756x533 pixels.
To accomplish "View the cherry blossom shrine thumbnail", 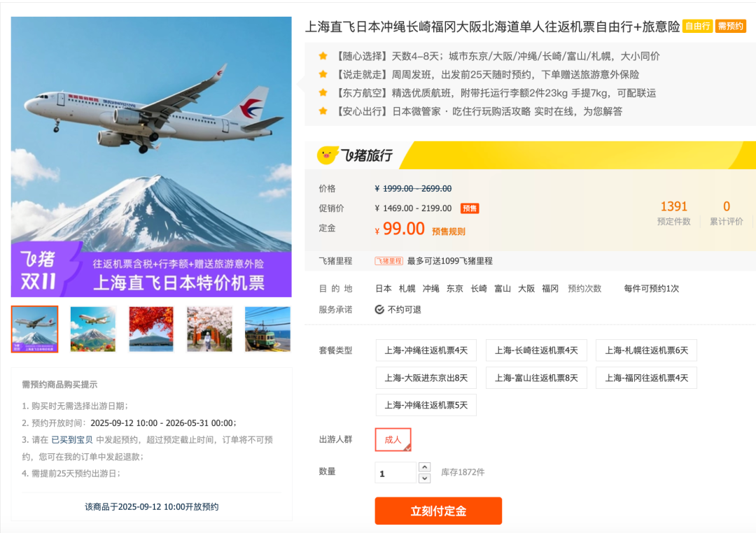I will coord(209,329).
